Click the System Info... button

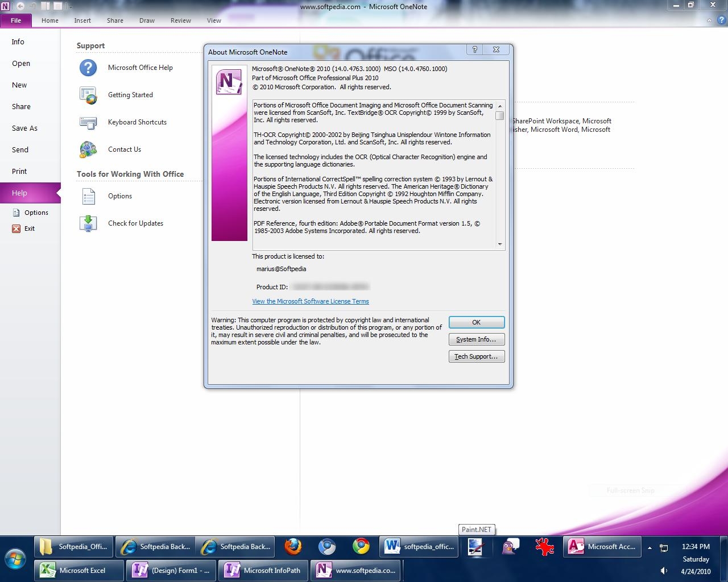coord(477,339)
